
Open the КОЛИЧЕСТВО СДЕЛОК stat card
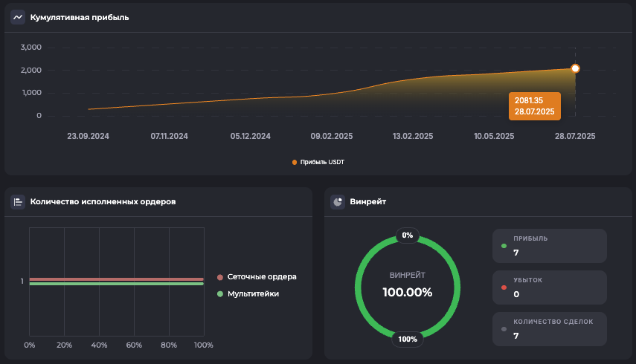(x=550, y=329)
